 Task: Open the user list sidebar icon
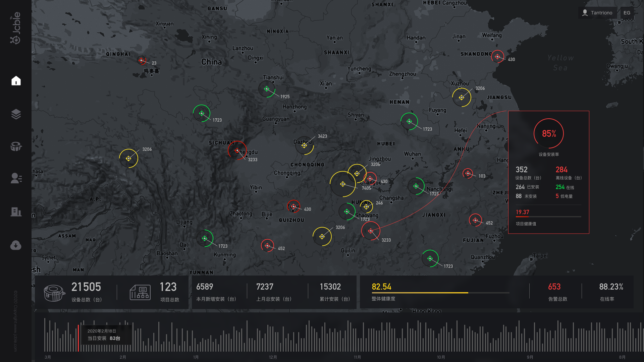(x=16, y=178)
